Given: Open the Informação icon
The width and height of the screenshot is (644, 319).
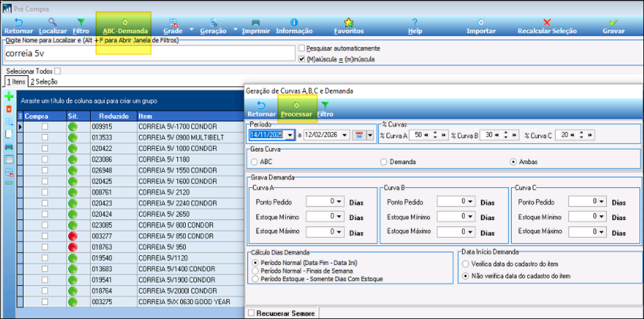Looking at the screenshot, I should point(294,22).
